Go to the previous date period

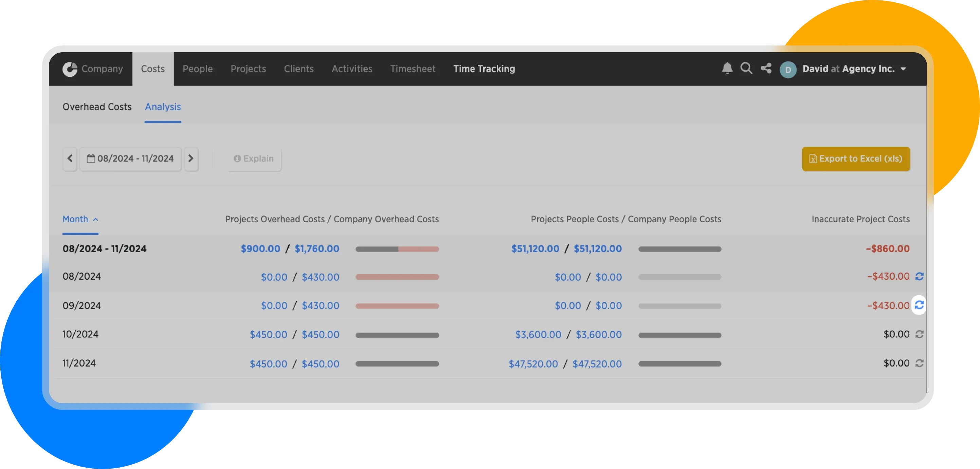70,158
